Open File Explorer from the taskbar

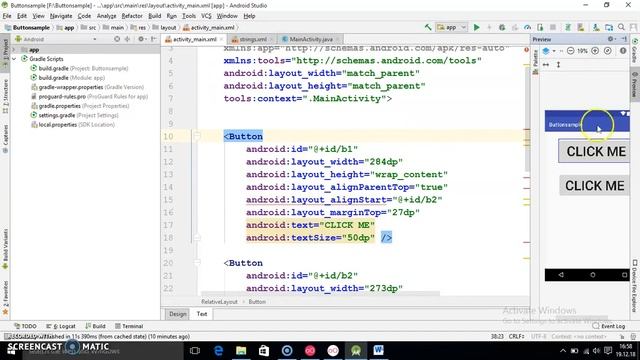241,351
